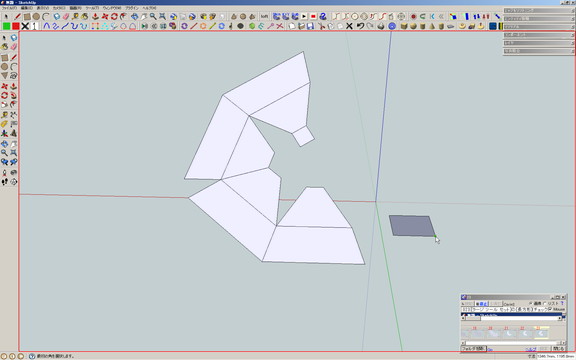Select the 画像 radio button in dialog
576x360 pixels.
click(531, 303)
